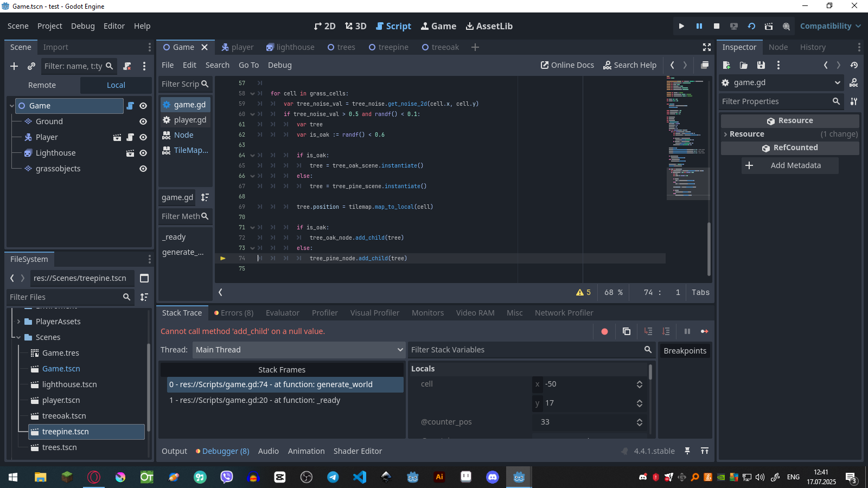Collapse the Scenes folder
868x488 pixels.
(x=18, y=337)
